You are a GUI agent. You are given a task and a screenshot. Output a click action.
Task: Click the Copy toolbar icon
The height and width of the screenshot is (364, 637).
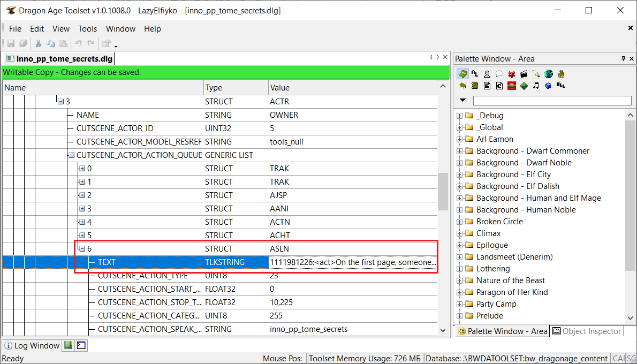tap(51, 43)
